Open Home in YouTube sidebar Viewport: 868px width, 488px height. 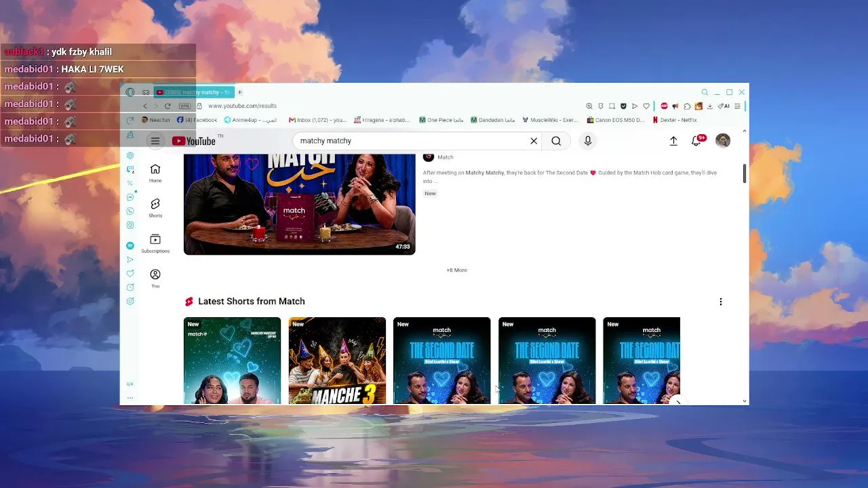tap(155, 173)
